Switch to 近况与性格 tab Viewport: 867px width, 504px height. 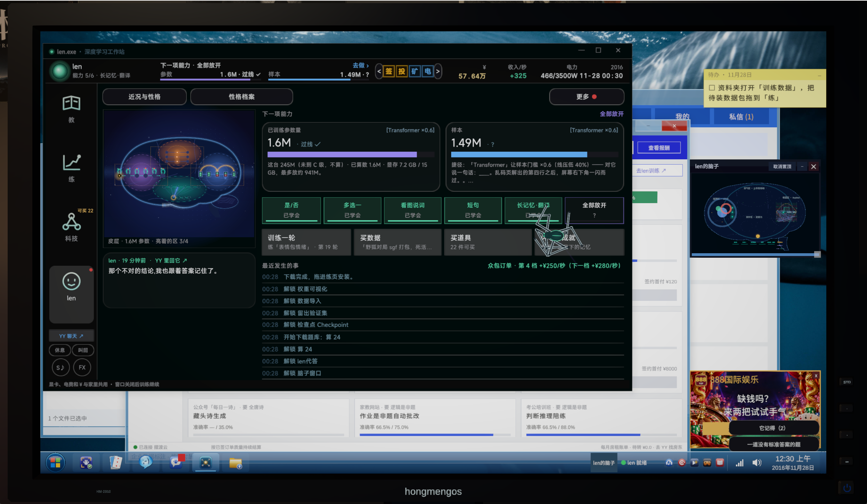[144, 97]
